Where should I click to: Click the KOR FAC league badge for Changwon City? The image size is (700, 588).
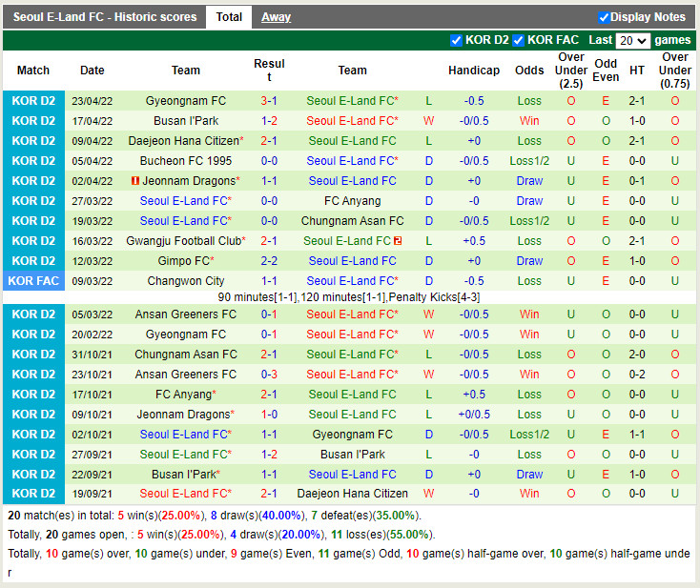pos(33,281)
